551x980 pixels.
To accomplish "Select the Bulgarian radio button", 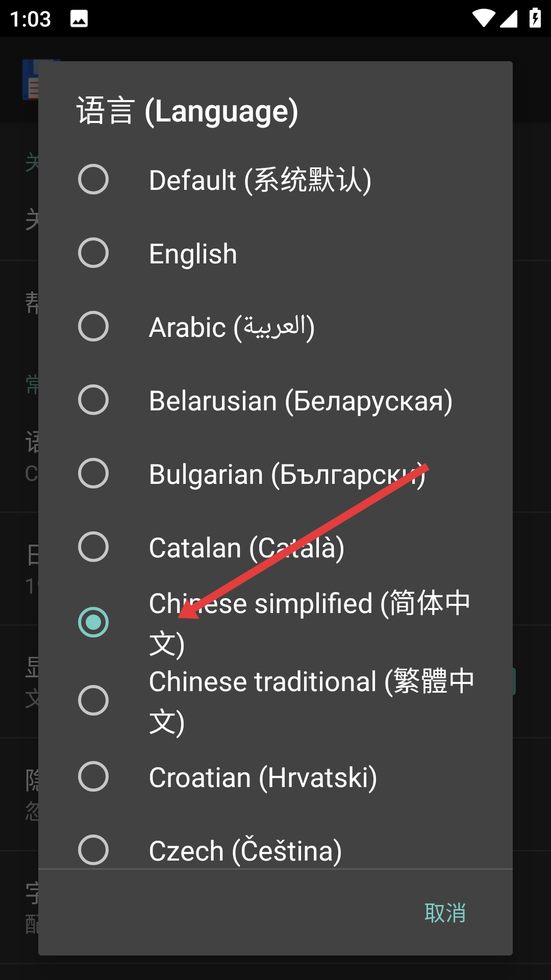I will [x=93, y=474].
